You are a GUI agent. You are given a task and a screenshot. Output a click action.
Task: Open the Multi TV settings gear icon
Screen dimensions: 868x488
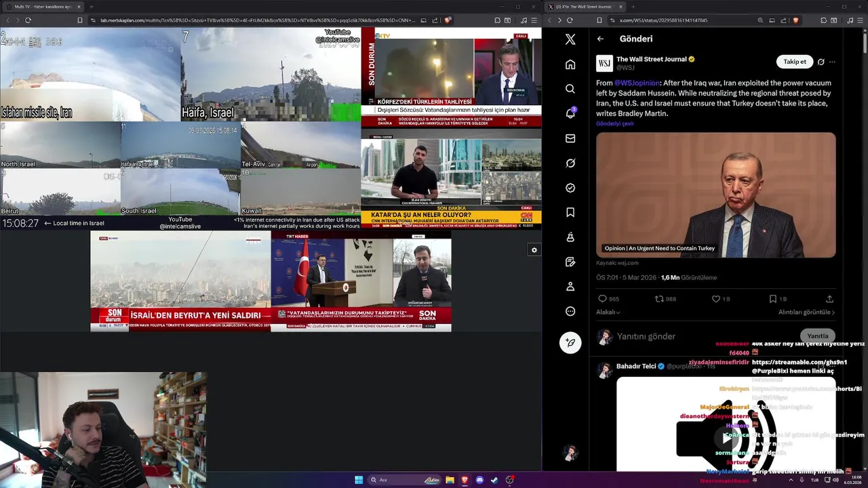[x=534, y=250]
